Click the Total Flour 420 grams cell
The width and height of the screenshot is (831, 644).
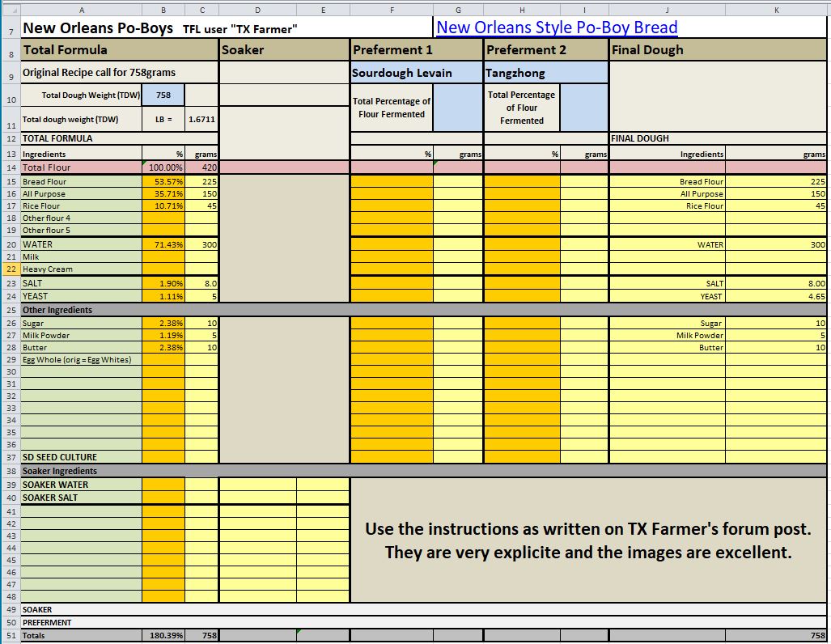201,167
